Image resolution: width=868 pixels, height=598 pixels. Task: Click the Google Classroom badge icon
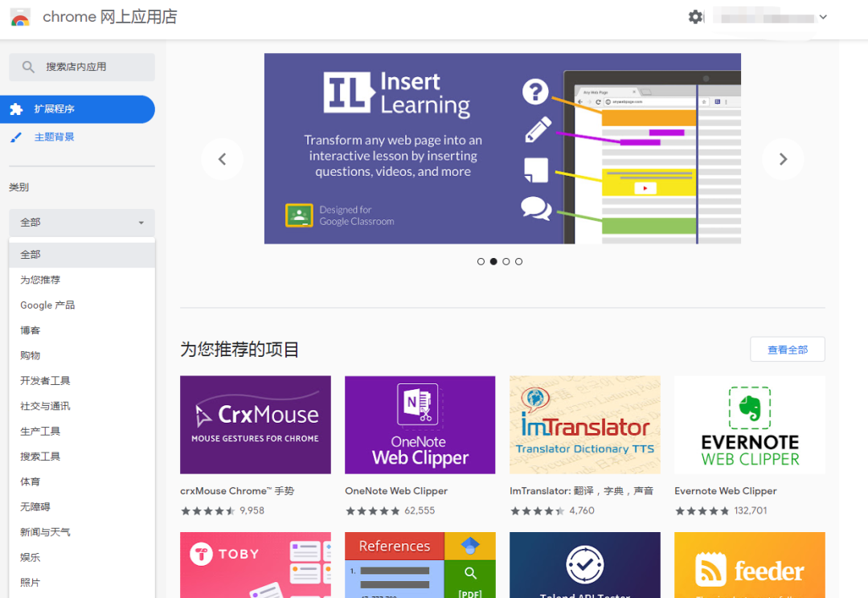coord(299,215)
